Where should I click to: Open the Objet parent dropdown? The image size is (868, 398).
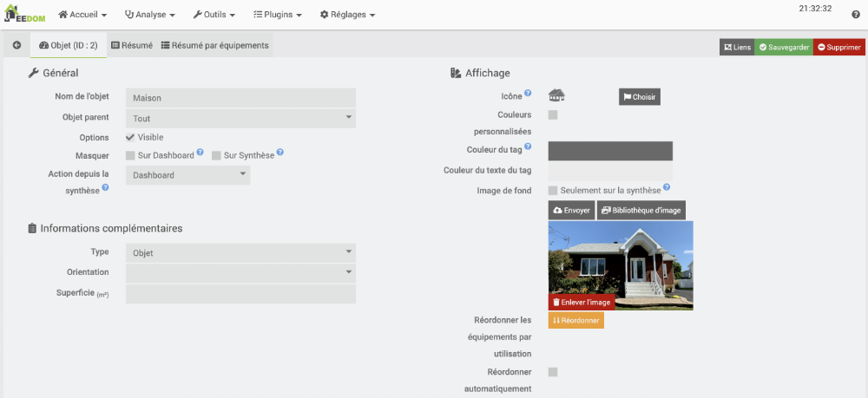point(240,118)
